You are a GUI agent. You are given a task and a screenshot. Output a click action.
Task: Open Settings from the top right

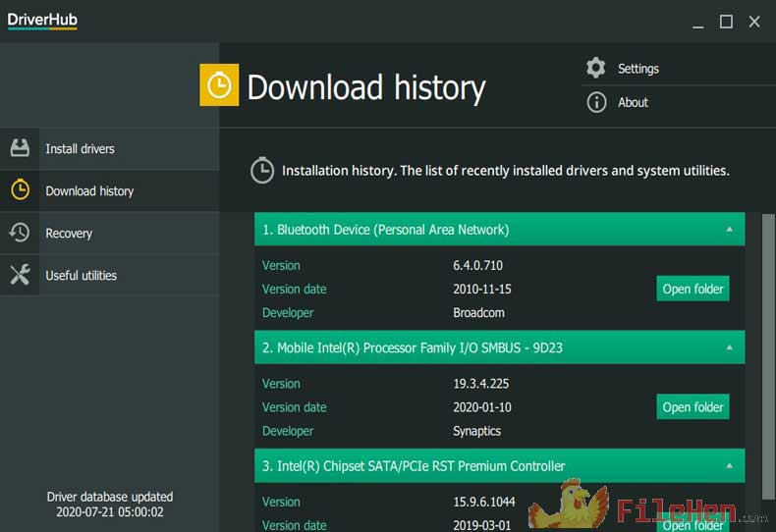click(x=637, y=69)
